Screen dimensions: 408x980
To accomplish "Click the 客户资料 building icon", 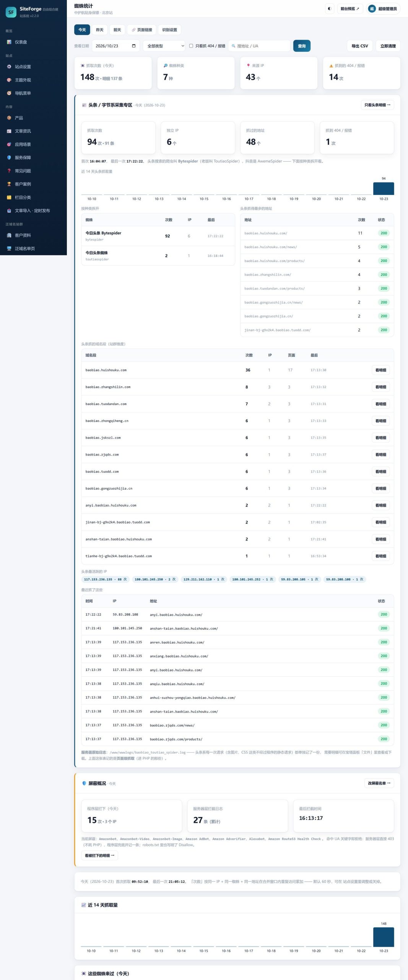I will (x=9, y=235).
